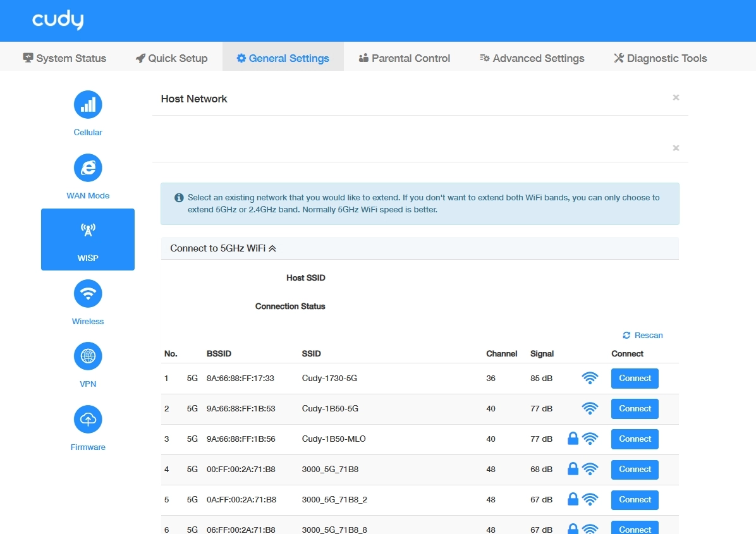Click the WiFi signal icon for Cudy-1730-5G

point(590,379)
